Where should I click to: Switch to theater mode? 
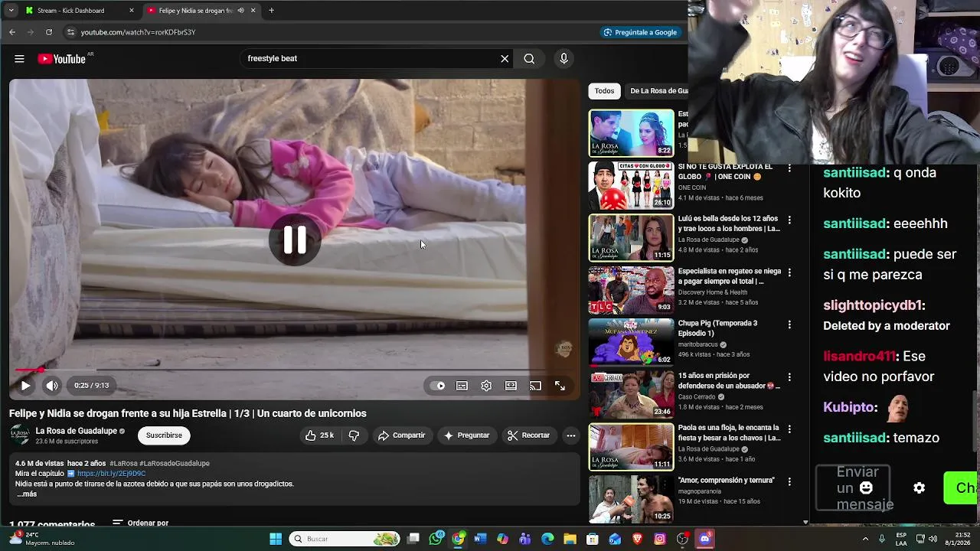511,386
